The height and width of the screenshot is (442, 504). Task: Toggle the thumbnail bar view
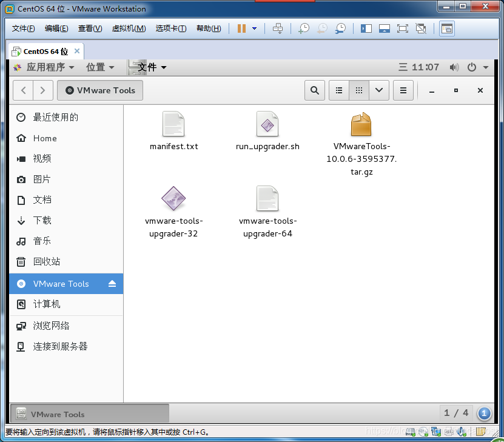click(384, 28)
